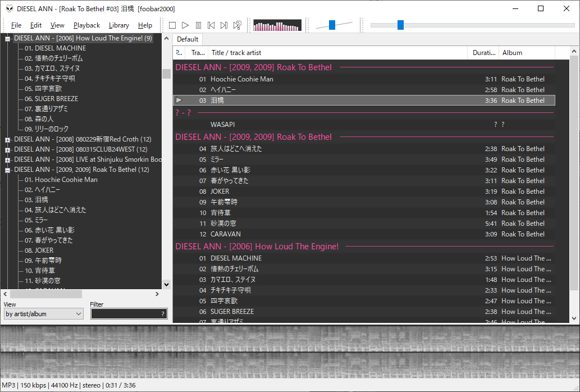Open the Library menu
The image size is (580, 392).
[118, 25]
